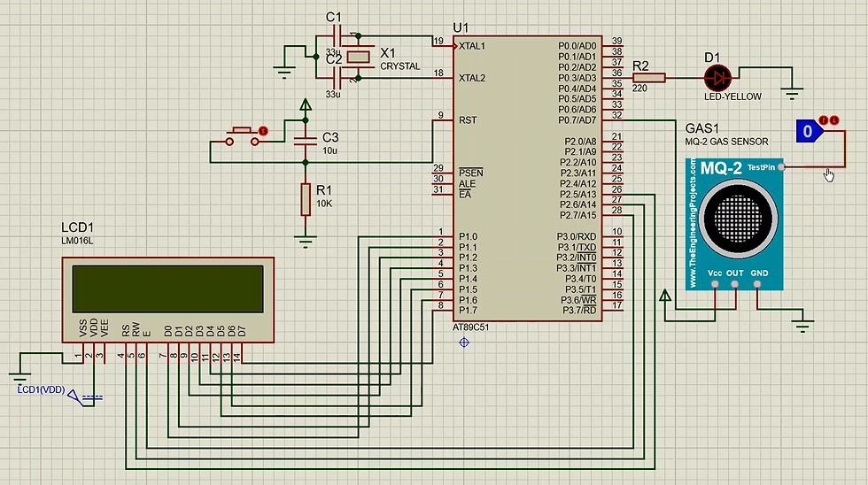
Task: Click the 10K value of R1
Action: pos(324,204)
